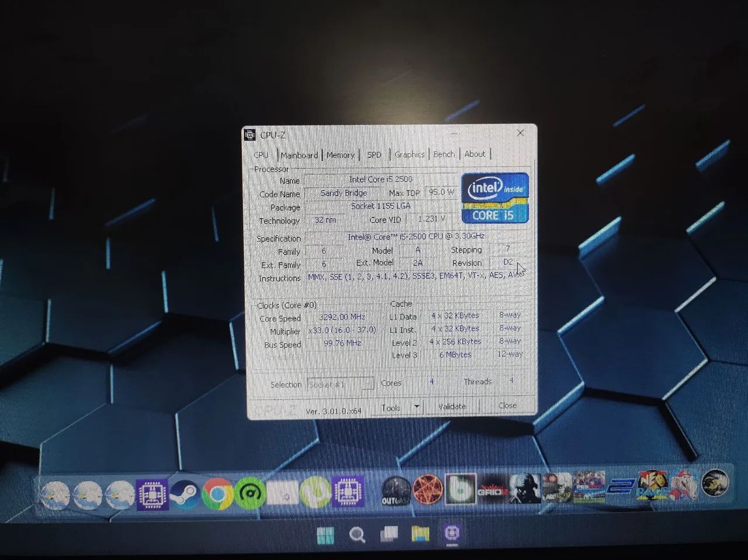748x560 pixels.
Task: Open the round dark icon at dock's end
Action: point(715,483)
